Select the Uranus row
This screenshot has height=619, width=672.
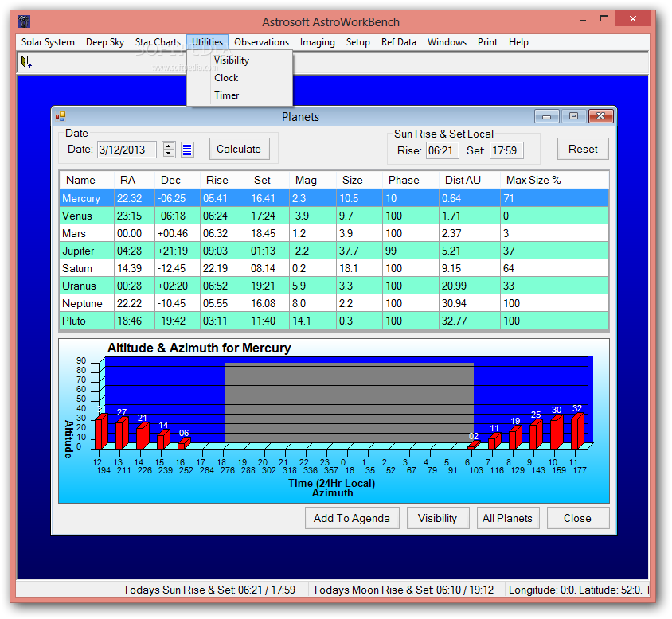[x=334, y=286]
